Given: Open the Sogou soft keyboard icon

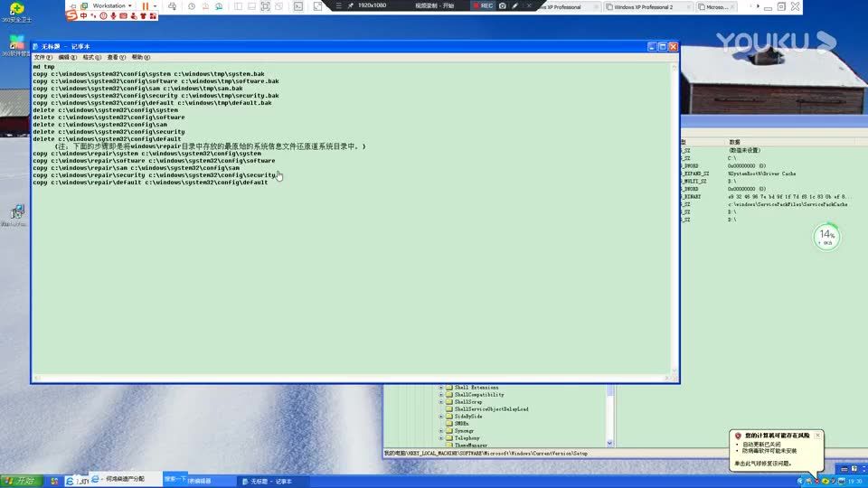Looking at the screenshot, I should pos(124,16).
